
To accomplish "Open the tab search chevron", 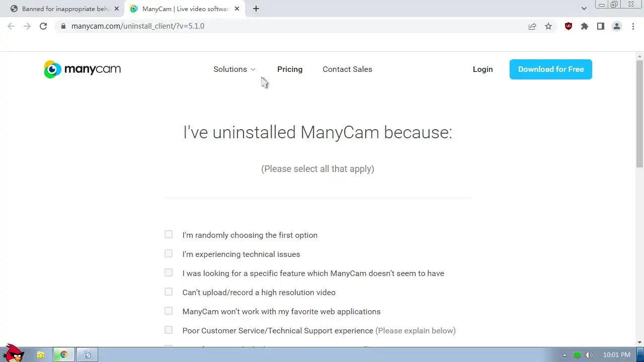I will click(584, 9).
